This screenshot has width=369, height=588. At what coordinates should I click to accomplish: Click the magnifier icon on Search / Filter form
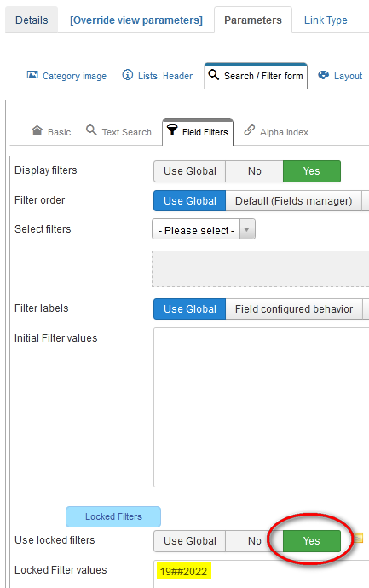214,75
